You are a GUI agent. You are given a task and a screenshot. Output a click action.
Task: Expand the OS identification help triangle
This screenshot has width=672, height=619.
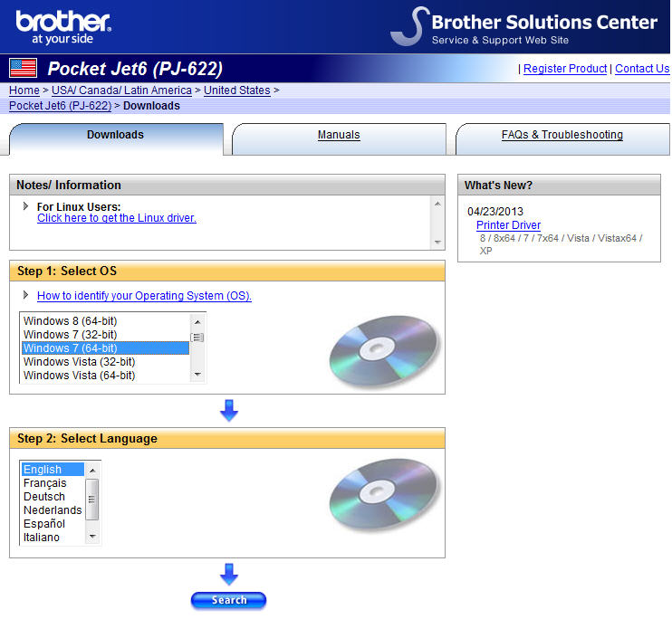(x=26, y=296)
